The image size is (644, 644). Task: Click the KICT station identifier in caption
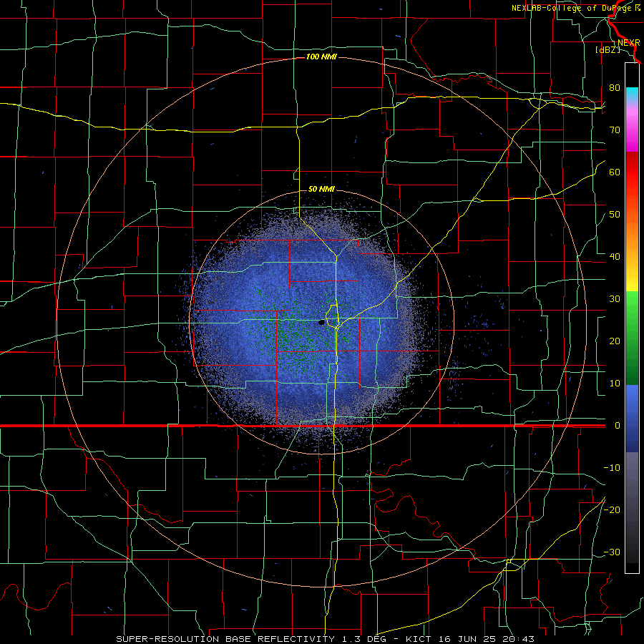(x=418, y=639)
